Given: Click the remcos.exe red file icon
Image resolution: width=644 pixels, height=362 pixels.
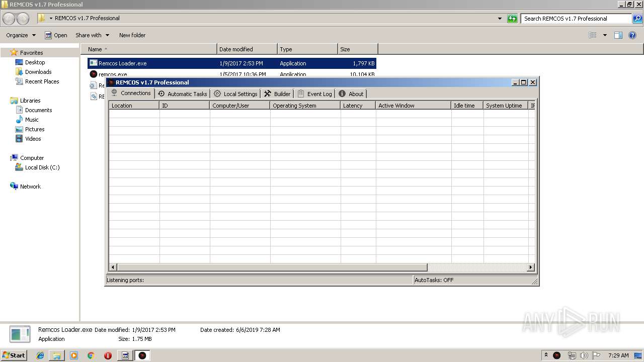Looking at the screenshot, I should point(93,74).
